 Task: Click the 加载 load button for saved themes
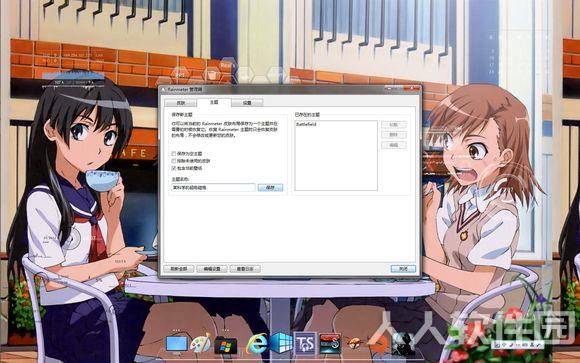394,125
